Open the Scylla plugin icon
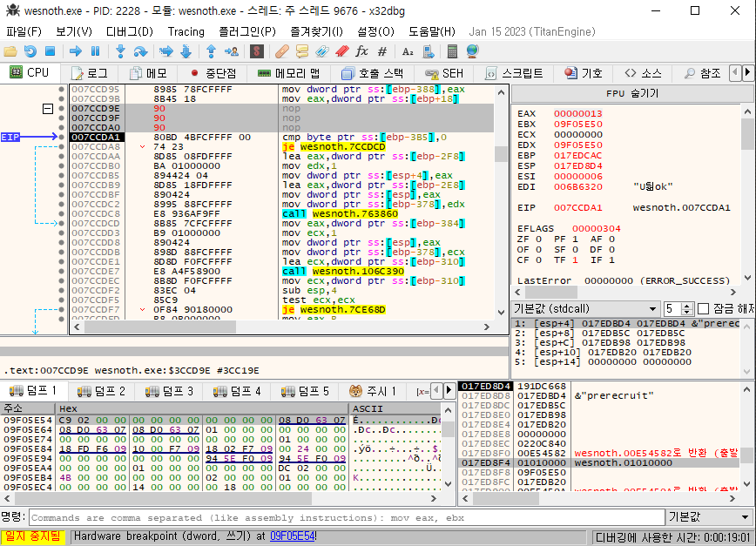756x546 pixels. 256,51
